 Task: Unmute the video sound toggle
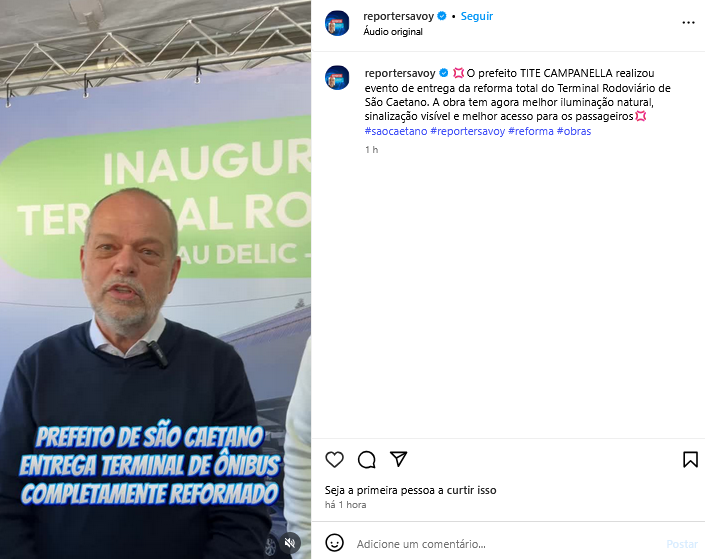click(x=290, y=543)
